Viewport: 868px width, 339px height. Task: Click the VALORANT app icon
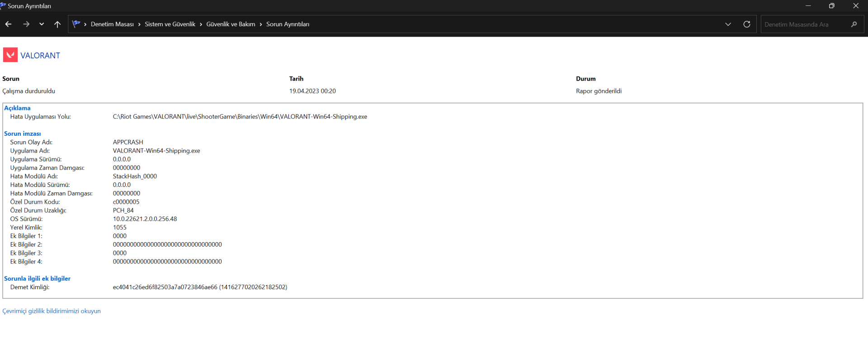point(10,55)
